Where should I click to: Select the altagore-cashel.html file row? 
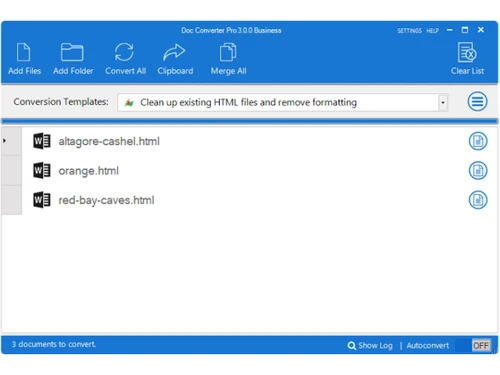[x=250, y=141]
